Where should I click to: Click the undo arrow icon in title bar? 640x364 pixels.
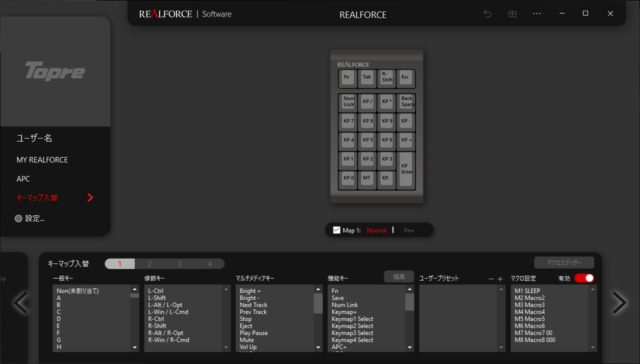coord(487,14)
